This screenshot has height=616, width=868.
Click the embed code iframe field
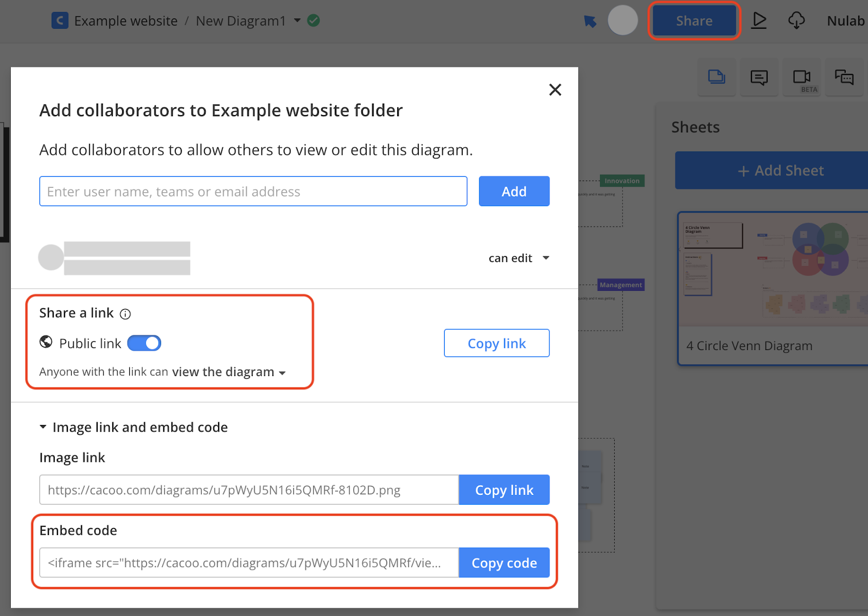[249, 563]
